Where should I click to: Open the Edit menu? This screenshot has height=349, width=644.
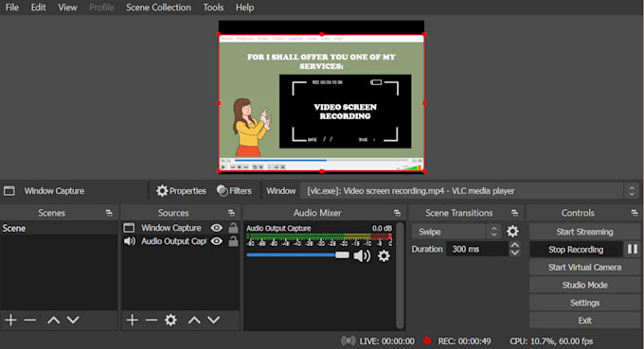click(x=38, y=8)
